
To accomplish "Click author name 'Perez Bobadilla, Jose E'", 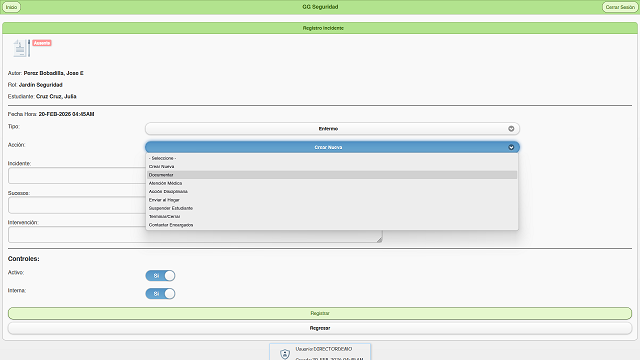I will click(x=53, y=73).
